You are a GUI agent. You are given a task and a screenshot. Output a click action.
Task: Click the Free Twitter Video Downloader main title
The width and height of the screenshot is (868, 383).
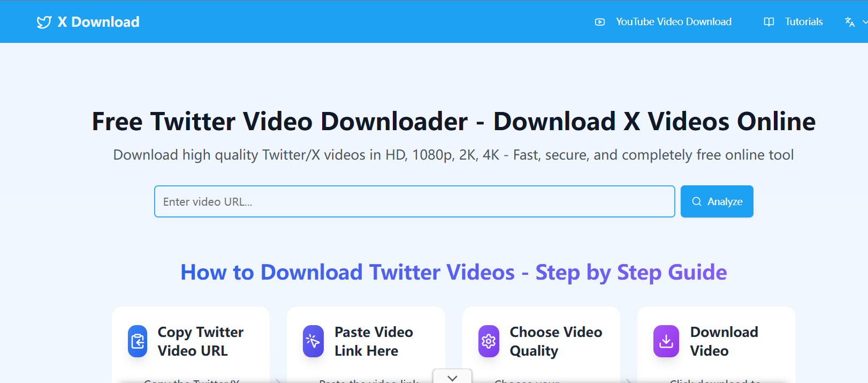pos(454,121)
